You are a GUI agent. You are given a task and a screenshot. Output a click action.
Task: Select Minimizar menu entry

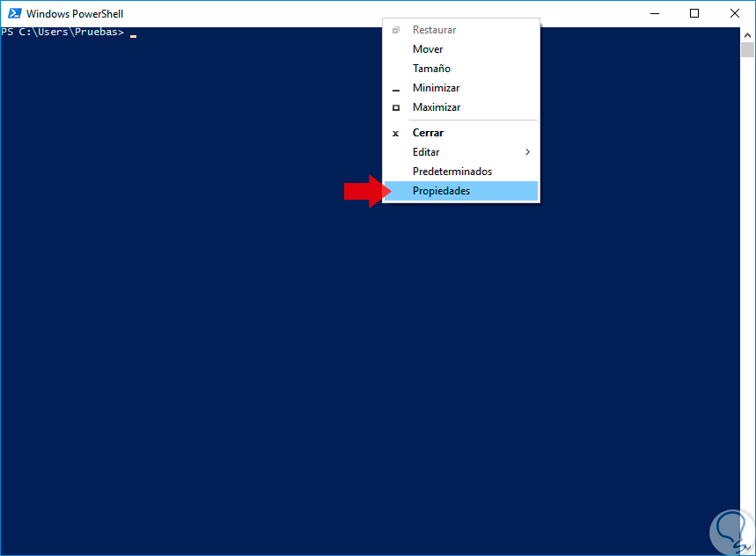[461, 88]
